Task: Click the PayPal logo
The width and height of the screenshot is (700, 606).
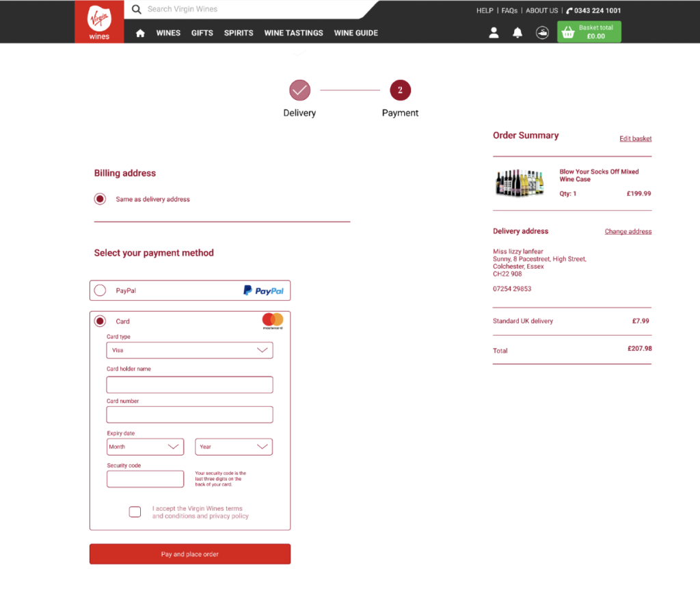Action: tap(263, 291)
